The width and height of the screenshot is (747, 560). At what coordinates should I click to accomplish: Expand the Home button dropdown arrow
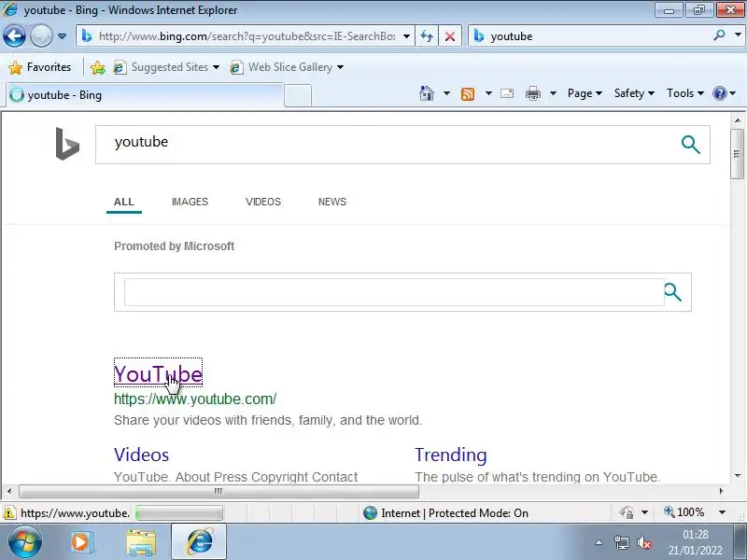point(446,93)
